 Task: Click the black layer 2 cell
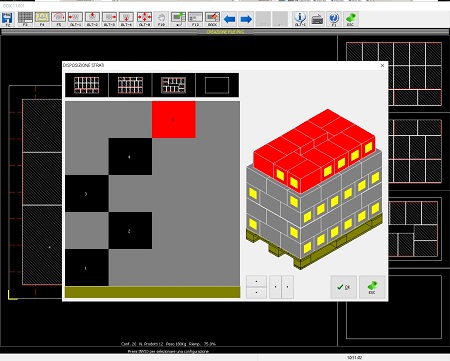[130, 231]
